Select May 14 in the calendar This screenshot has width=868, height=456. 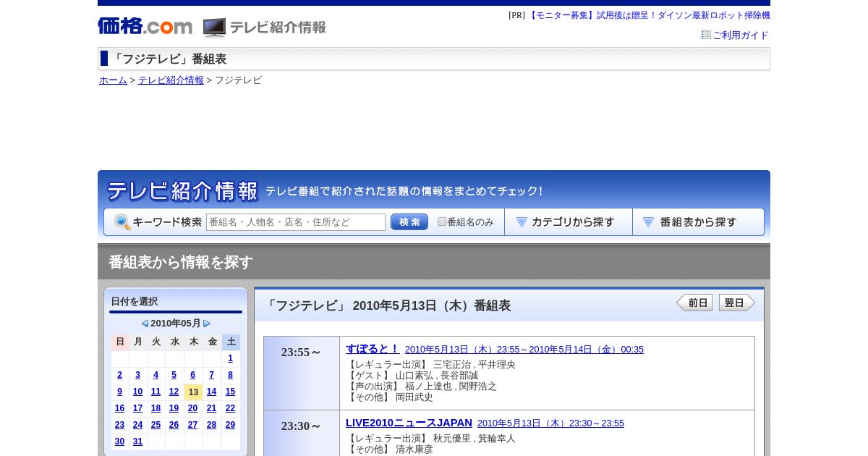click(x=211, y=392)
